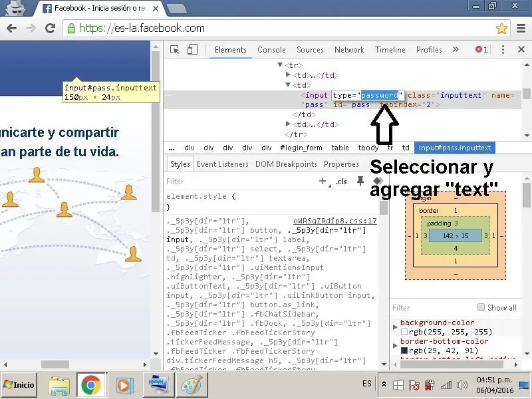Screen dimensions: 532x399
Task: Collapse the <tr> node
Action: (x=280, y=65)
